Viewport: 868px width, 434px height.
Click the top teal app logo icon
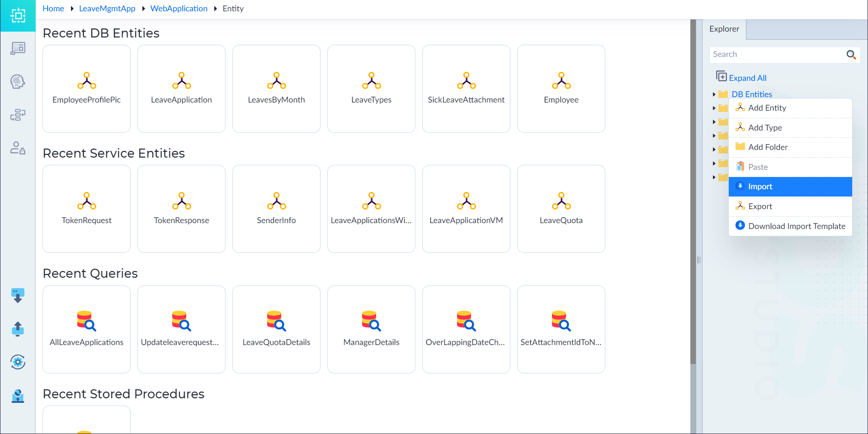click(18, 16)
